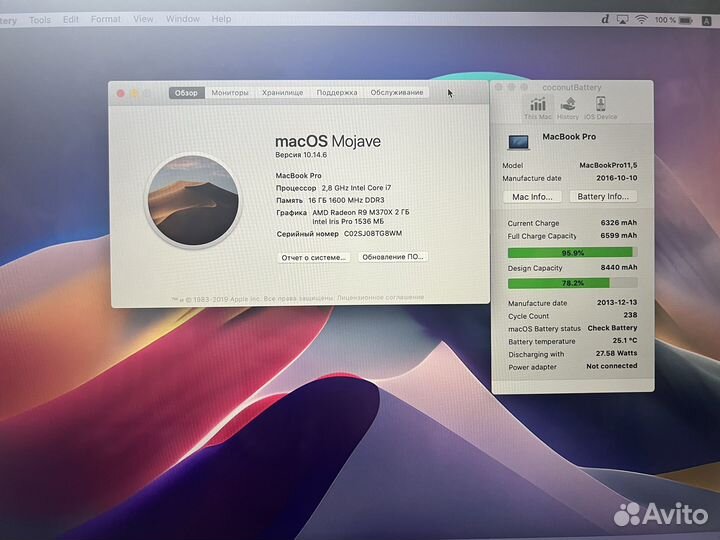Image resolution: width=720 pixels, height=540 pixels.
Task: Switch to the Обслуживание tab
Action: [x=397, y=92]
